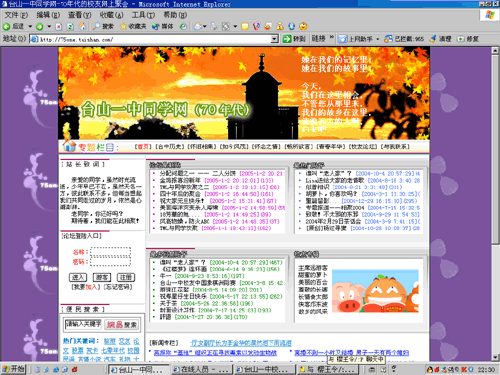500x375 pixels.
Task: Click the green 转到 Go button
Action: click(294, 39)
